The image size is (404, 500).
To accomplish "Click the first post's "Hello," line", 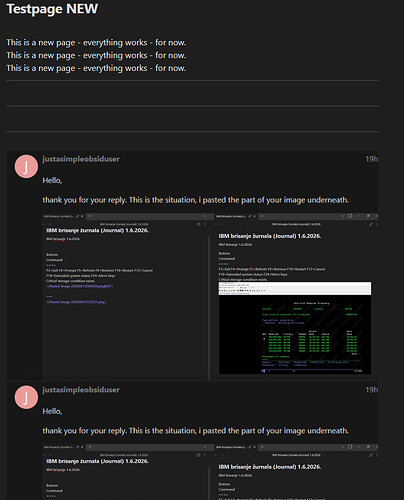I will coord(52,180).
